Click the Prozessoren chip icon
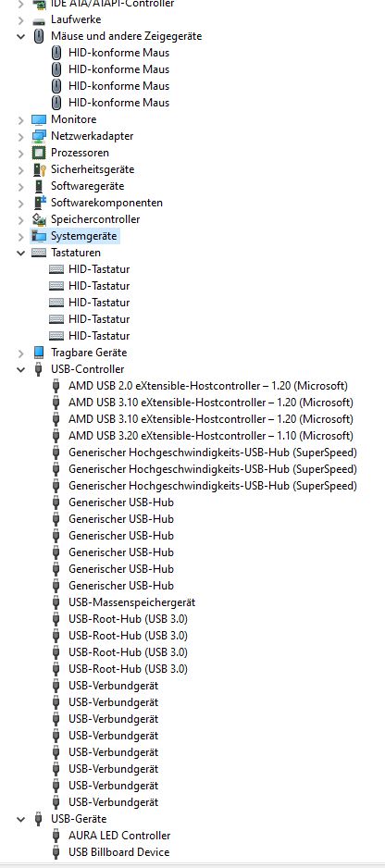 39,153
